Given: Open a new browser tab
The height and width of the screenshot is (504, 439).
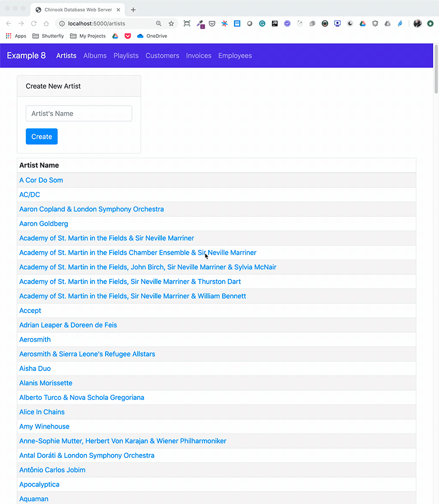Looking at the screenshot, I should [133, 10].
